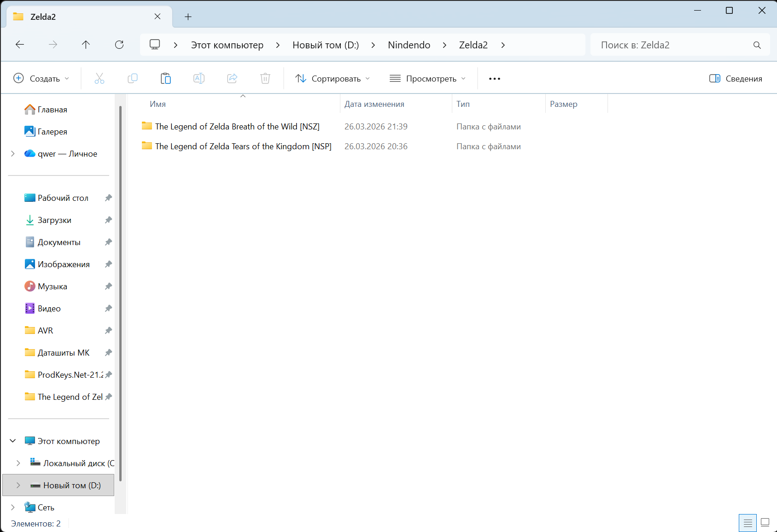
Task: Click the forward navigation arrow
Action: 53,45
